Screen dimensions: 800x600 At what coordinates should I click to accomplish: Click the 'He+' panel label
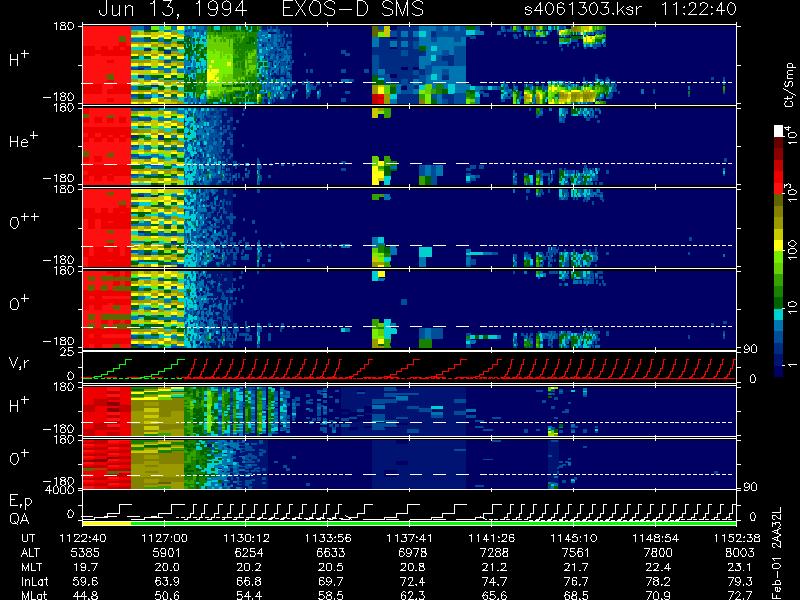click(x=23, y=140)
